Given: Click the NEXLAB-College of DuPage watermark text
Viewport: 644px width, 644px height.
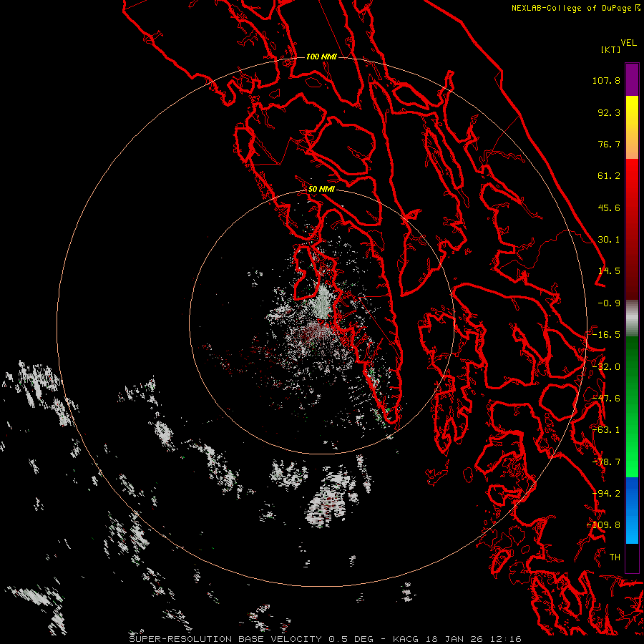Looking at the screenshot, I should point(572,8).
